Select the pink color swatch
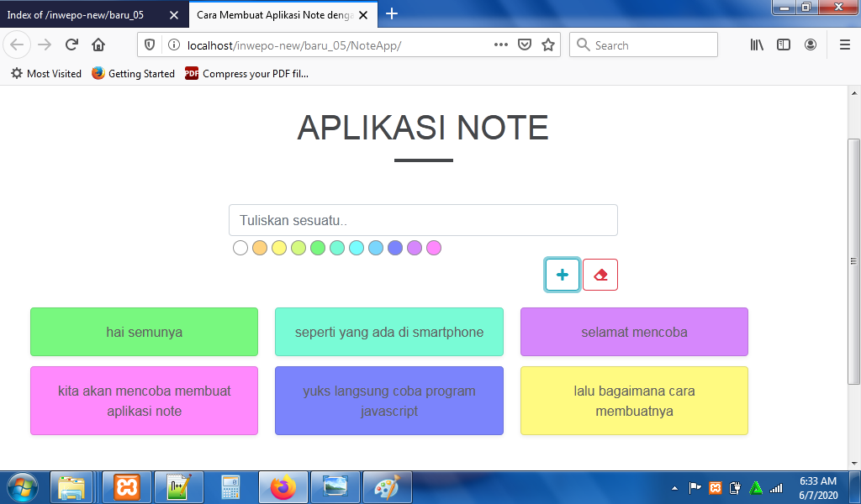Screen dimensions: 861x504 pyautogui.click(x=434, y=248)
